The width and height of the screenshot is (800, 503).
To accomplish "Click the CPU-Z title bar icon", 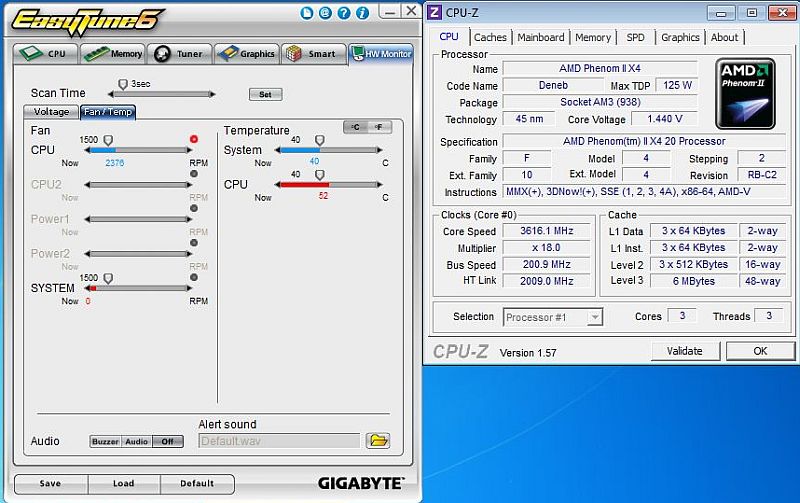I will 434,12.
